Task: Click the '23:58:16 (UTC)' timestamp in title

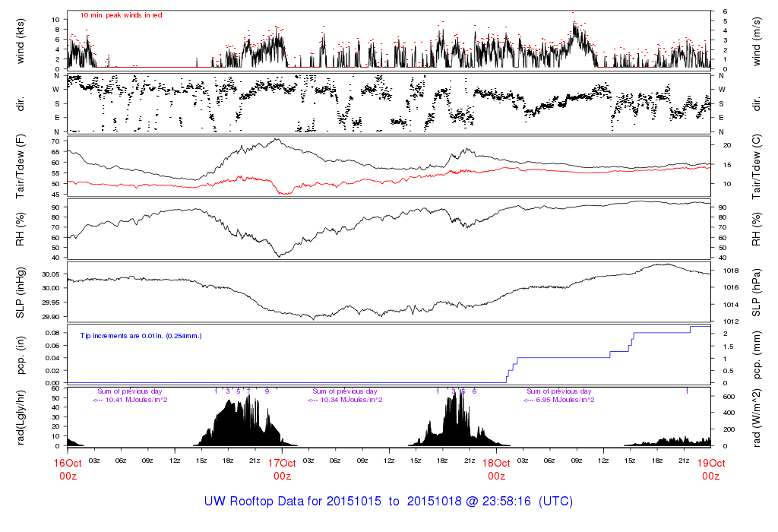Action: click(527, 502)
